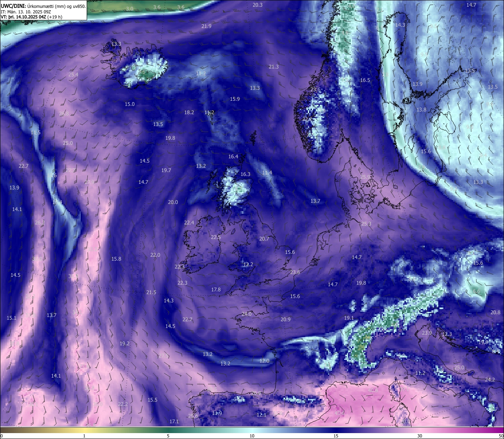Click the 22.0 Atlantic value
This screenshot has height=439, width=504.
pyautogui.click(x=155, y=255)
